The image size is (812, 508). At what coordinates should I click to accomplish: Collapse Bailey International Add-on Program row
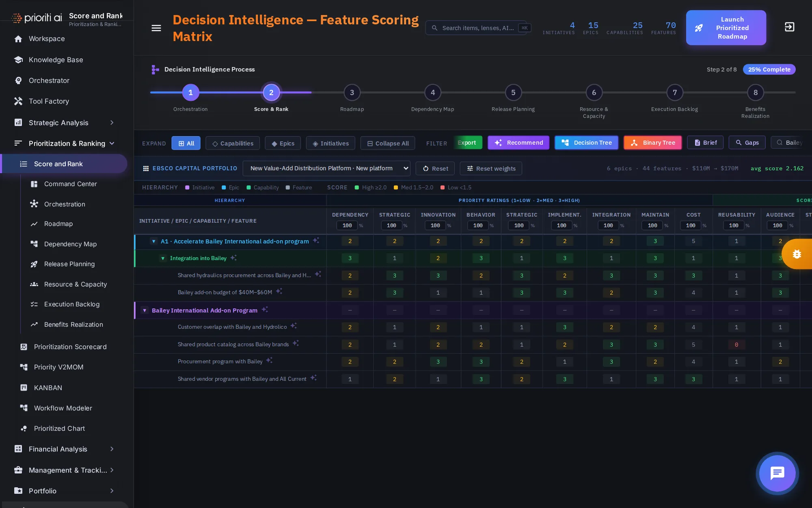point(145,310)
